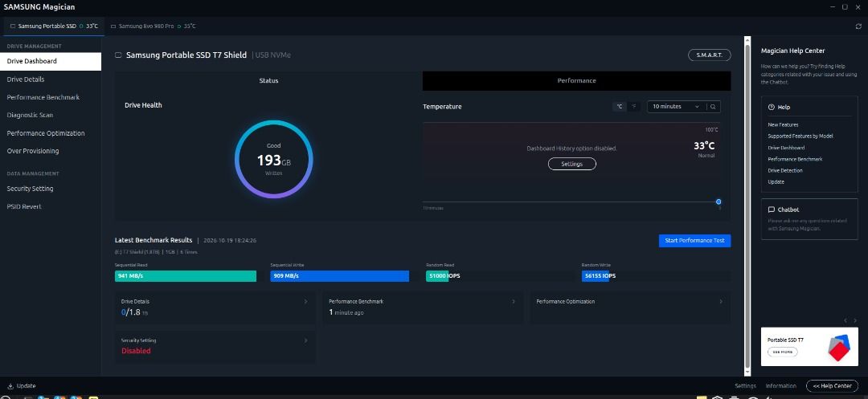Click the magnifier icon beside 10 minutes dropdown
Viewport: 868px width, 399px height.
(x=713, y=107)
